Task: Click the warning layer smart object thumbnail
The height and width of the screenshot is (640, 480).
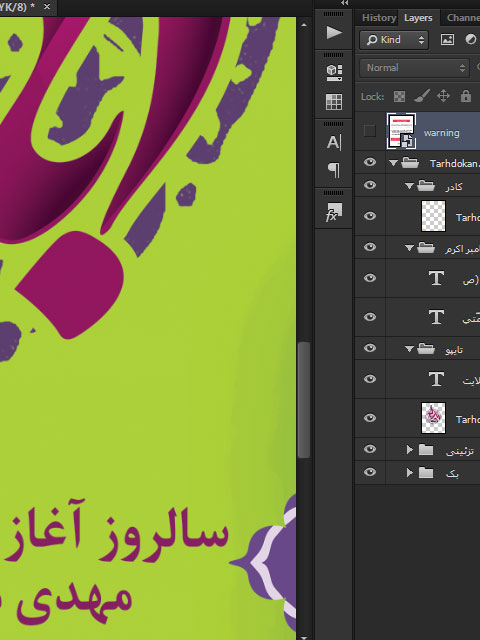Action: click(401, 131)
